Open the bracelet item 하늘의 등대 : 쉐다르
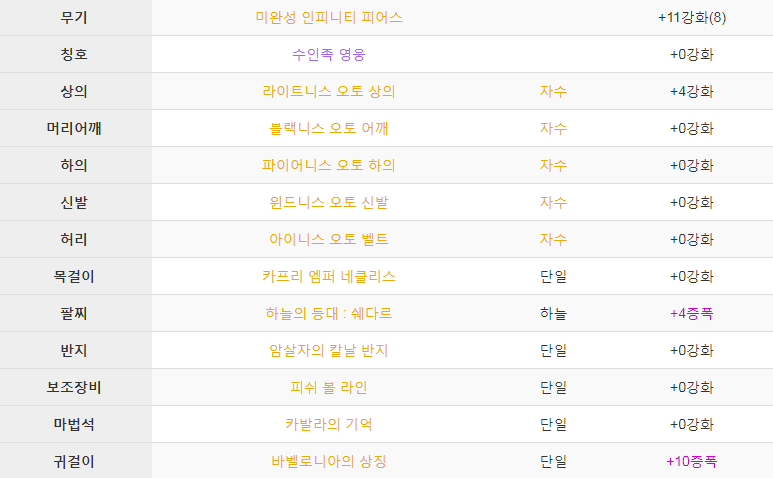 coord(329,313)
